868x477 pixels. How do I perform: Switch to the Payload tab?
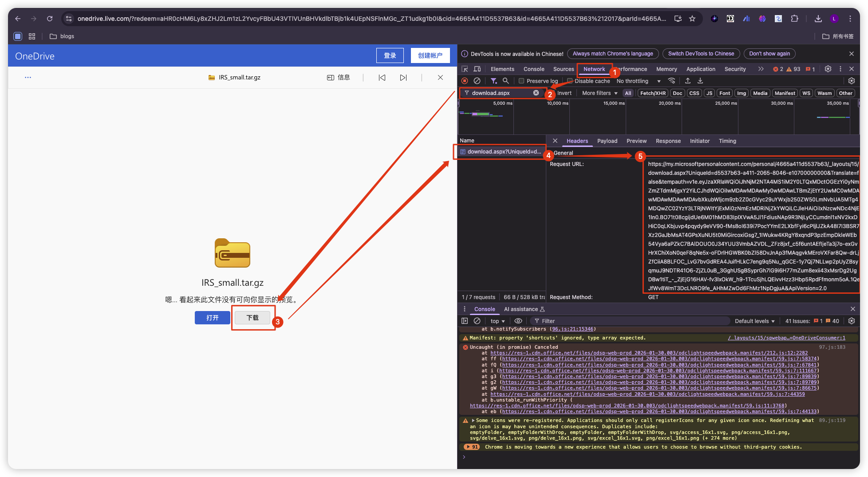click(x=607, y=141)
